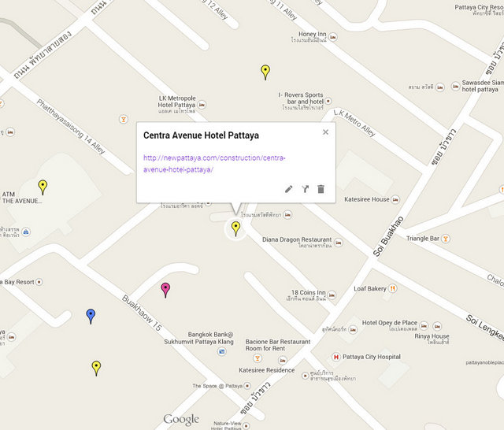Click the Katesiree House hotel icon
This screenshot has width=504, height=430.
point(395,199)
